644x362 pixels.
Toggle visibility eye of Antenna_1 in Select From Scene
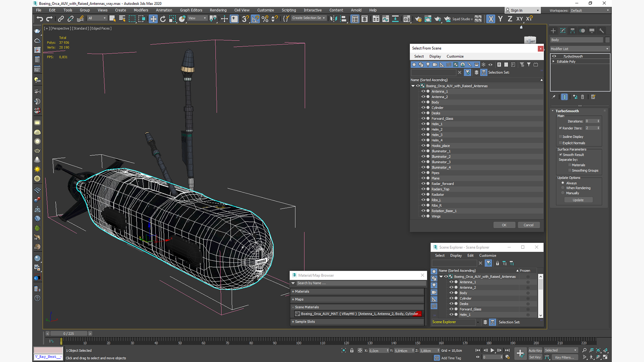423,91
